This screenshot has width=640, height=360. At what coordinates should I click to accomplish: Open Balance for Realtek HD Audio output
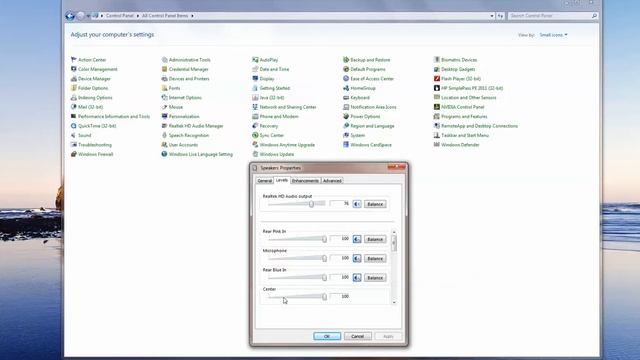pos(375,204)
